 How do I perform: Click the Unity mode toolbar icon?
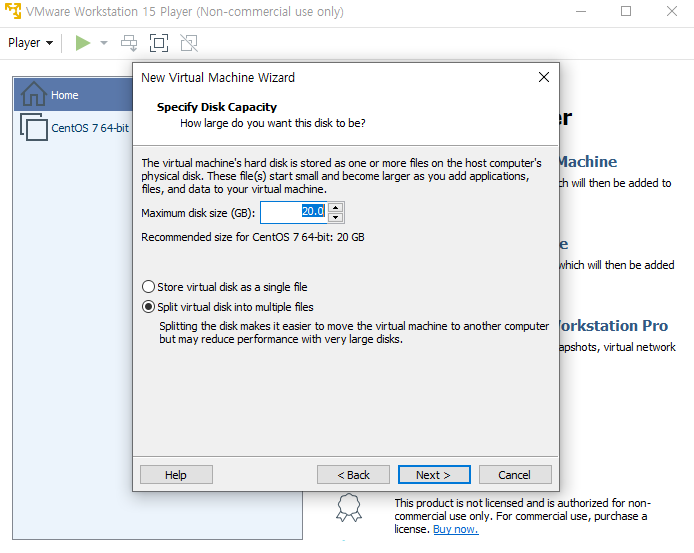189,43
